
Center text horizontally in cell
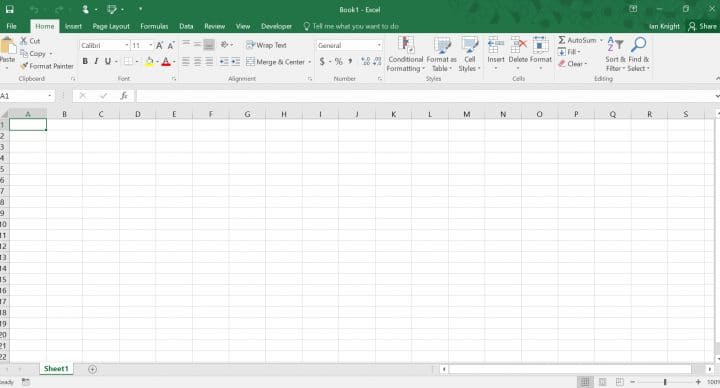(x=197, y=61)
